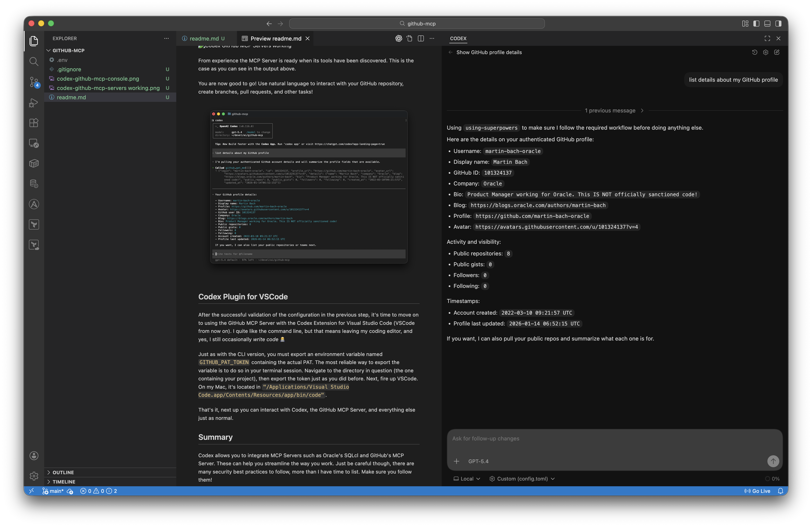Start a new Codex chat

click(x=777, y=52)
